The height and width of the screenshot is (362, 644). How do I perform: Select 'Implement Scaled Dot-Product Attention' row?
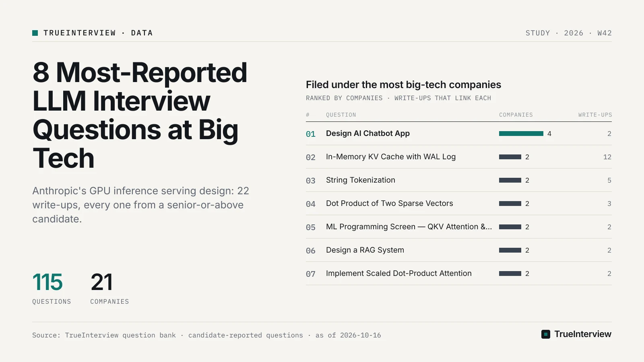[459, 274]
